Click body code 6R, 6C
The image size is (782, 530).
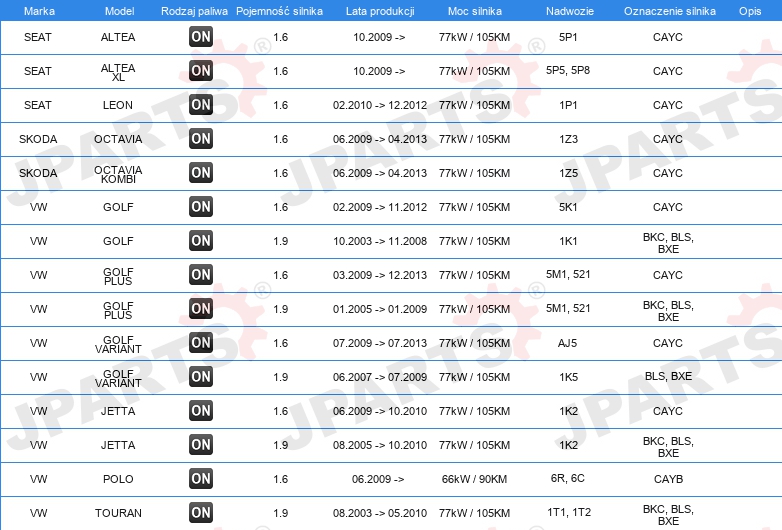coord(568,478)
